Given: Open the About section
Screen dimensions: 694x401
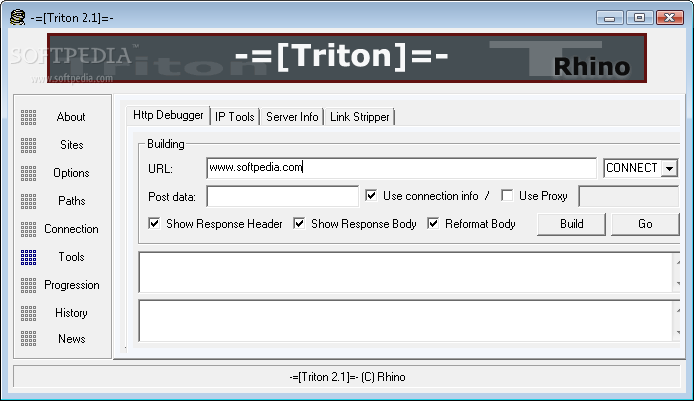Looking at the screenshot, I should (x=71, y=117).
